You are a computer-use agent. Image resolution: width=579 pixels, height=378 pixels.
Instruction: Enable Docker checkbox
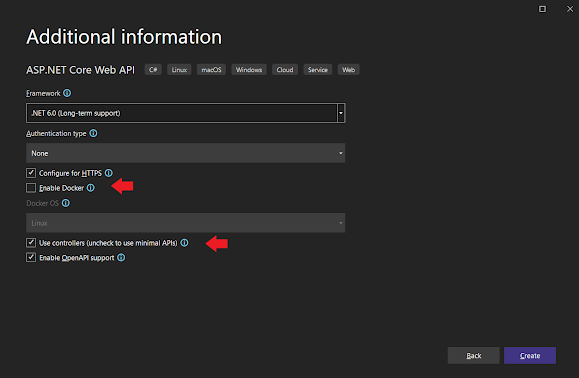click(31, 188)
